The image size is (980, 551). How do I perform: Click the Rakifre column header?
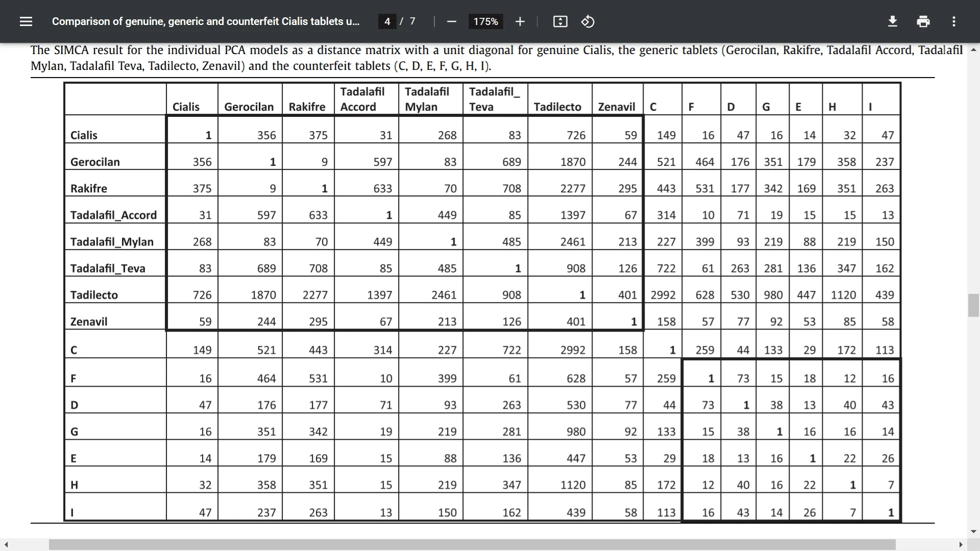(307, 107)
